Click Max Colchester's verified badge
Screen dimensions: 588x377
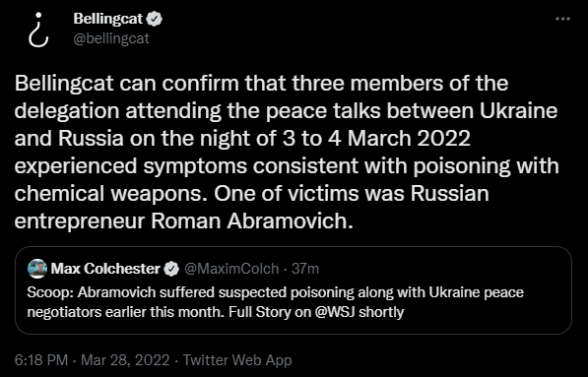(171, 269)
